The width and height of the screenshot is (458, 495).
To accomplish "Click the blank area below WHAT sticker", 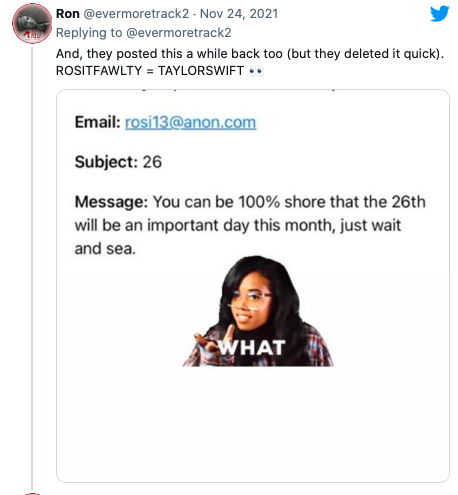I will coord(253,425).
